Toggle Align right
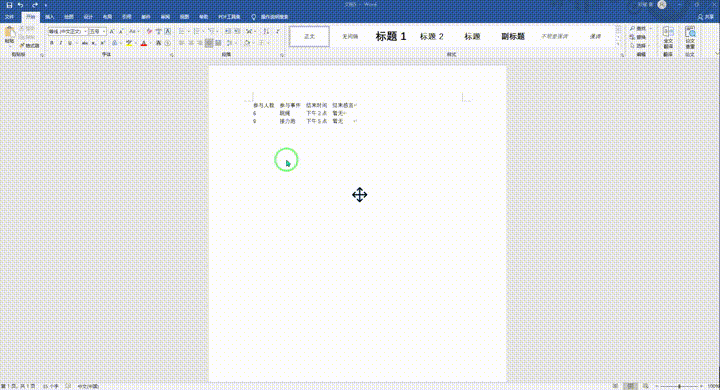720x390 pixels. (x=200, y=43)
